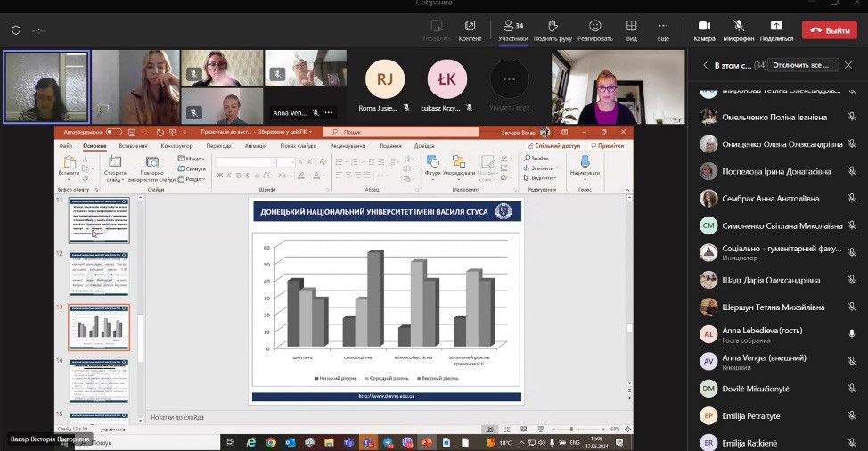
Task: Open the Конструктор ribbon tab
Action: click(176, 146)
